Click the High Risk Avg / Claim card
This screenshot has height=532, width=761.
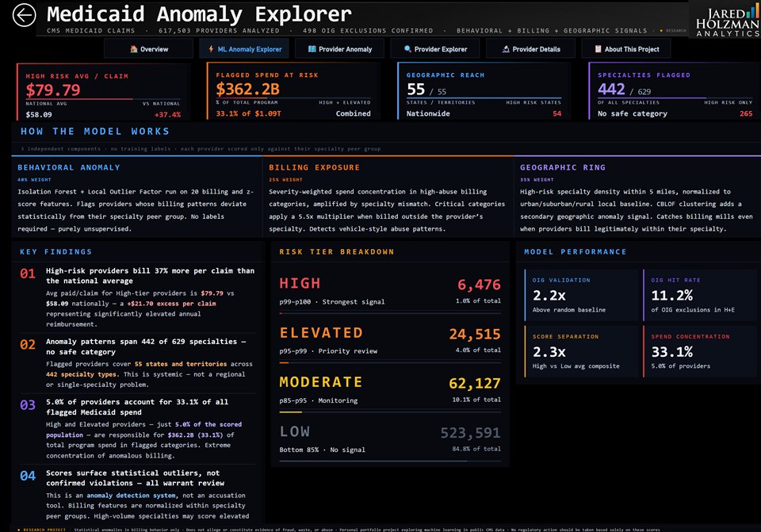pos(103,91)
